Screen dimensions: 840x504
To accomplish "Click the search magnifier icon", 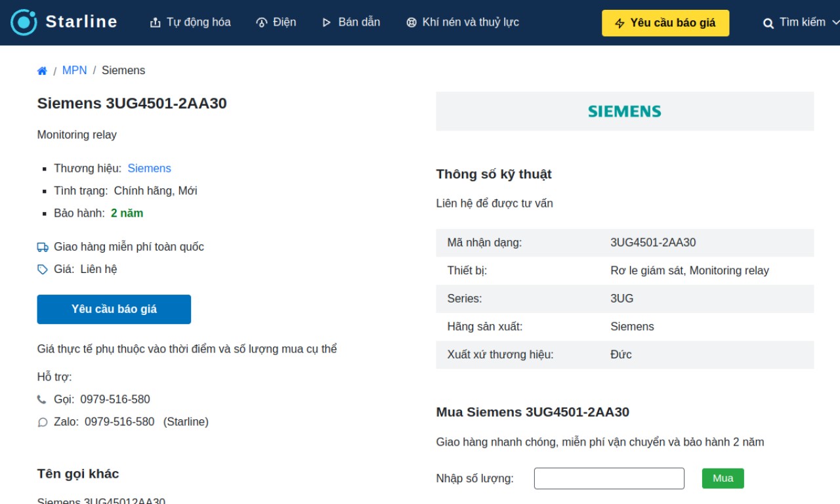I will tap(768, 24).
